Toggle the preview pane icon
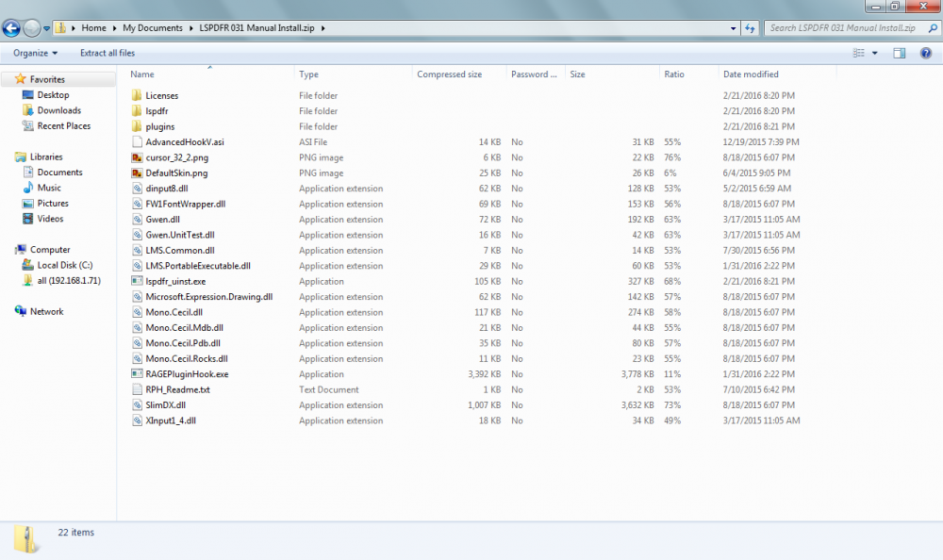The image size is (943, 560). pyautogui.click(x=899, y=53)
